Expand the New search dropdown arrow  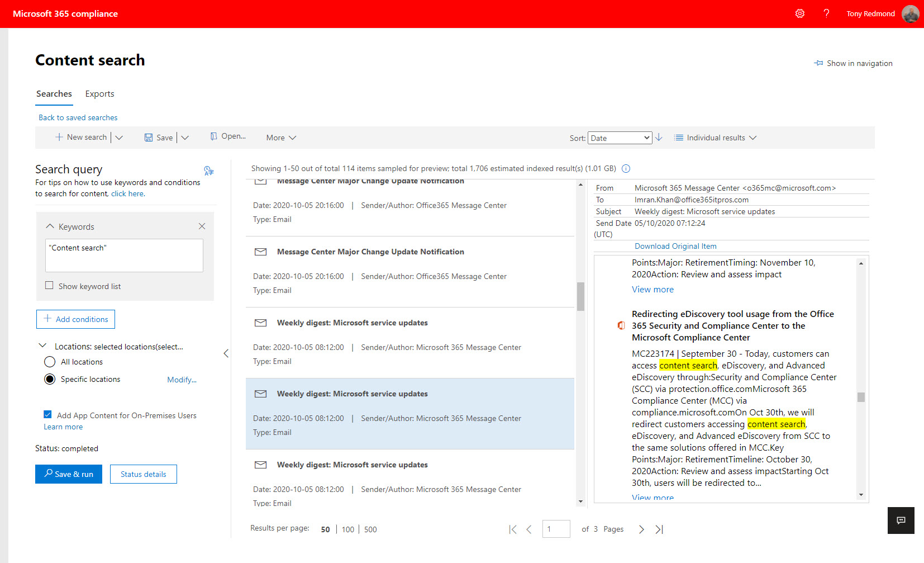tap(119, 138)
